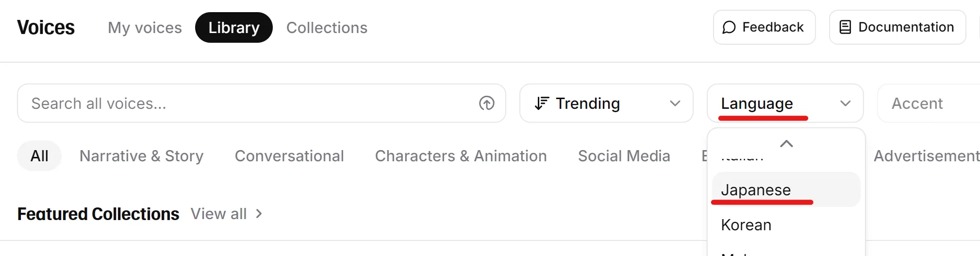
Task: Expand the Language filter dropdown
Action: pos(785,103)
